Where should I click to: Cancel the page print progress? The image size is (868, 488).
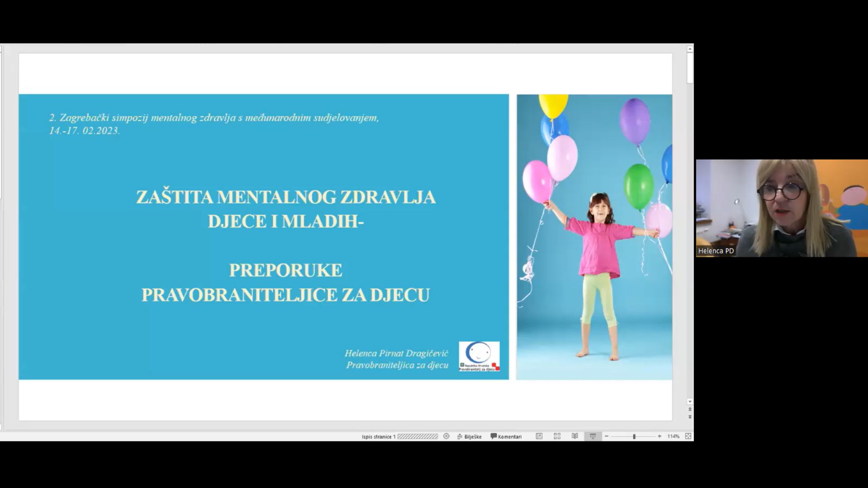click(x=446, y=436)
